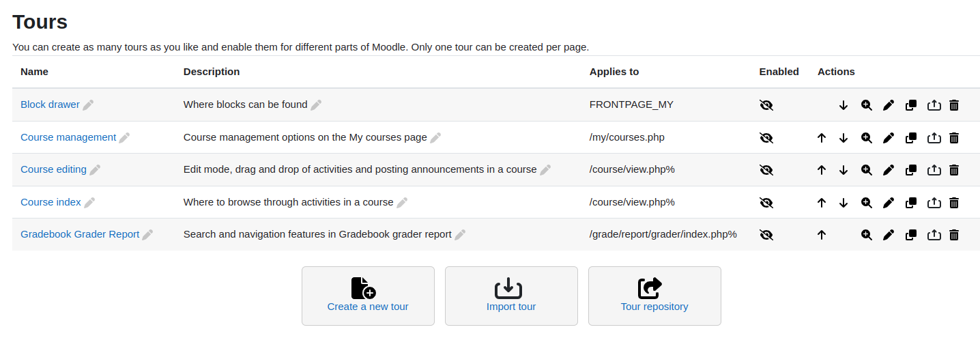
Task: Move Block drawer tour down
Action: (844, 105)
